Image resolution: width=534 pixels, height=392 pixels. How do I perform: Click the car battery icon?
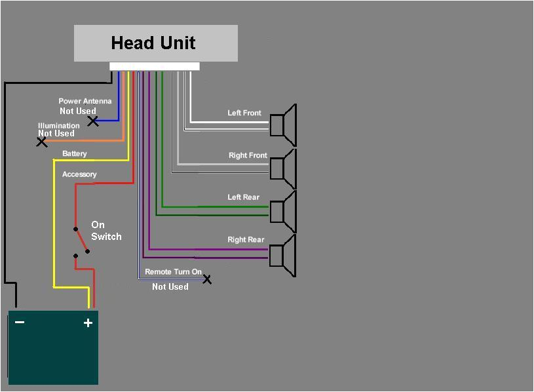coord(52,347)
